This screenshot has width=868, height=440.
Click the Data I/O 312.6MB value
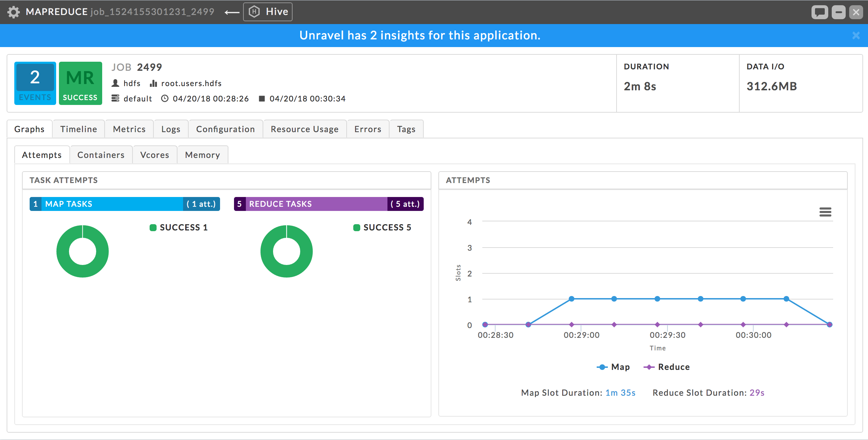[x=772, y=86]
